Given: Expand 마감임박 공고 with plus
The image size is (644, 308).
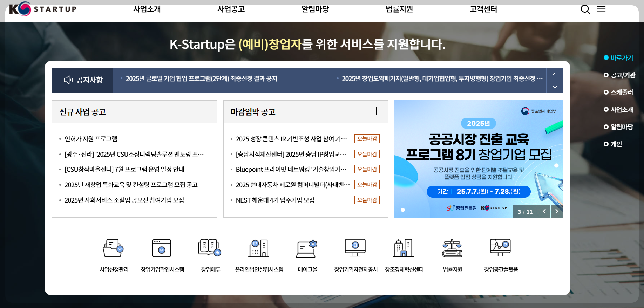Looking at the screenshot, I should [376, 111].
